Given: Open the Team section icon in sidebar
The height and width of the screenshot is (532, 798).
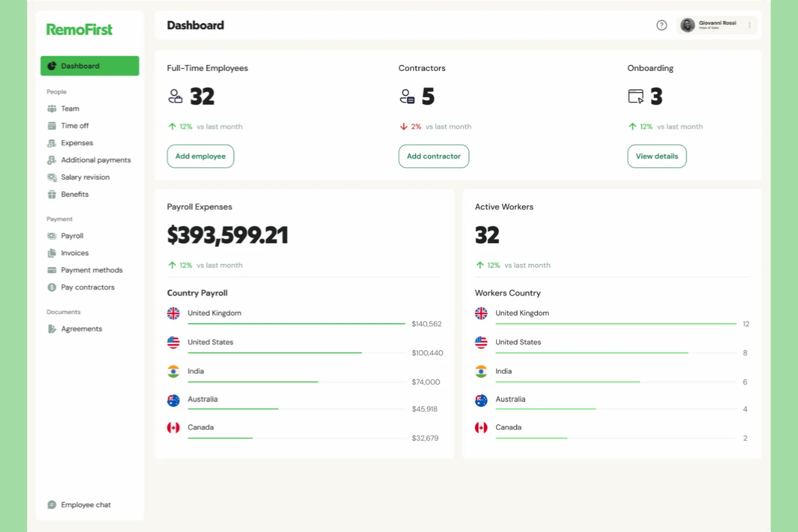Looking at the screenshot, I should coord(52,108).
